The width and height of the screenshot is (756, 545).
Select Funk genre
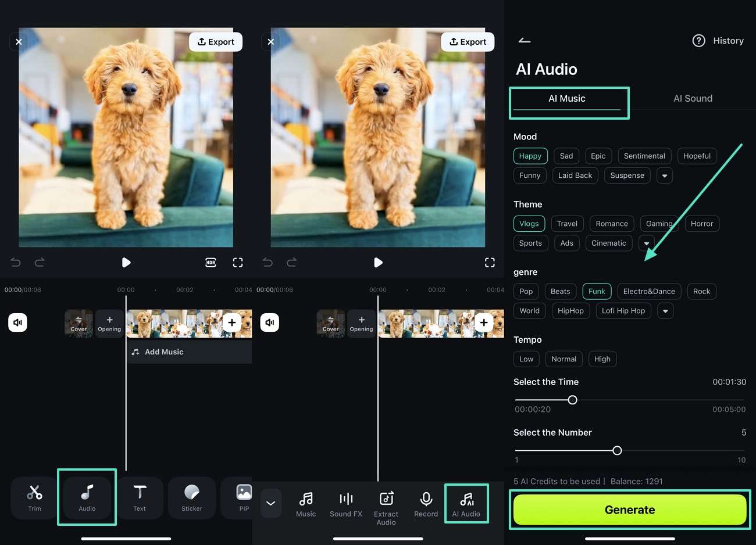point(597,291)
